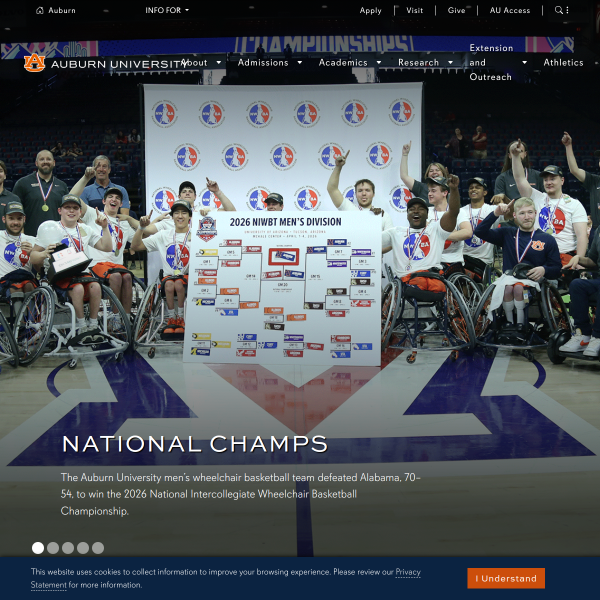Click the Auburn home icon
This screenshot has width=600, height=600.
pos(39,10)
